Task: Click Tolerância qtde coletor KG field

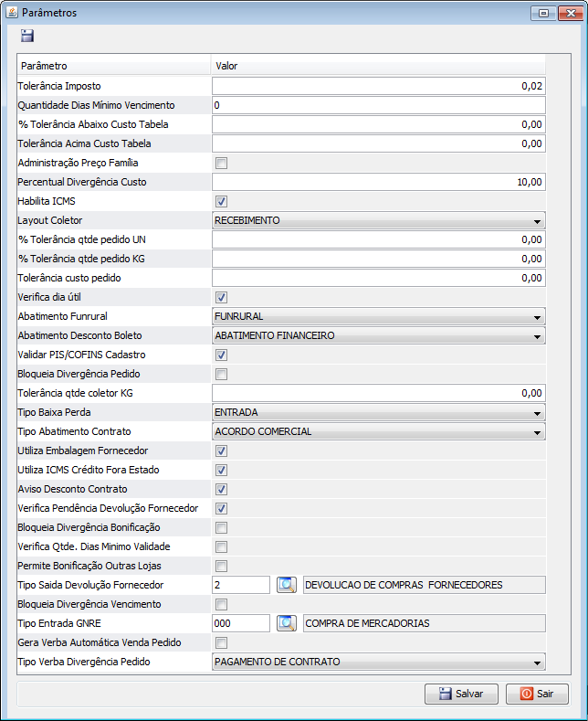Action: (x=379, y=393)
